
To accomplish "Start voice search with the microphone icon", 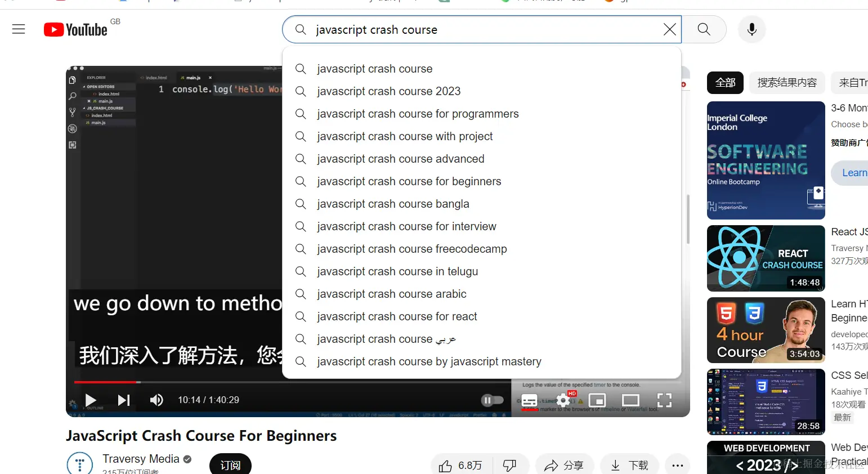I will (x=751, y=29).
